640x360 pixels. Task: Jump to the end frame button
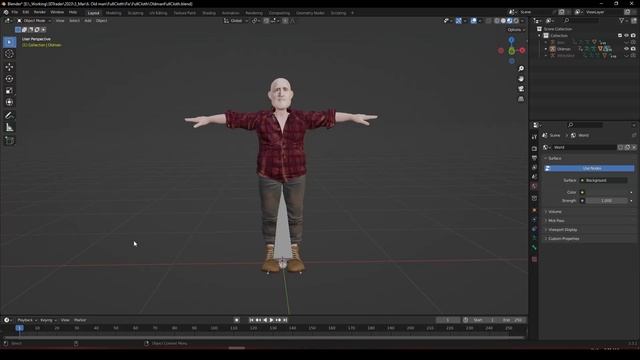click(285, 320)
